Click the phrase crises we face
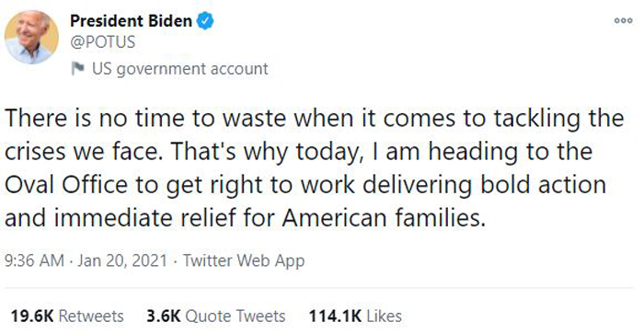The image size is (644, 334). (84, 152)
